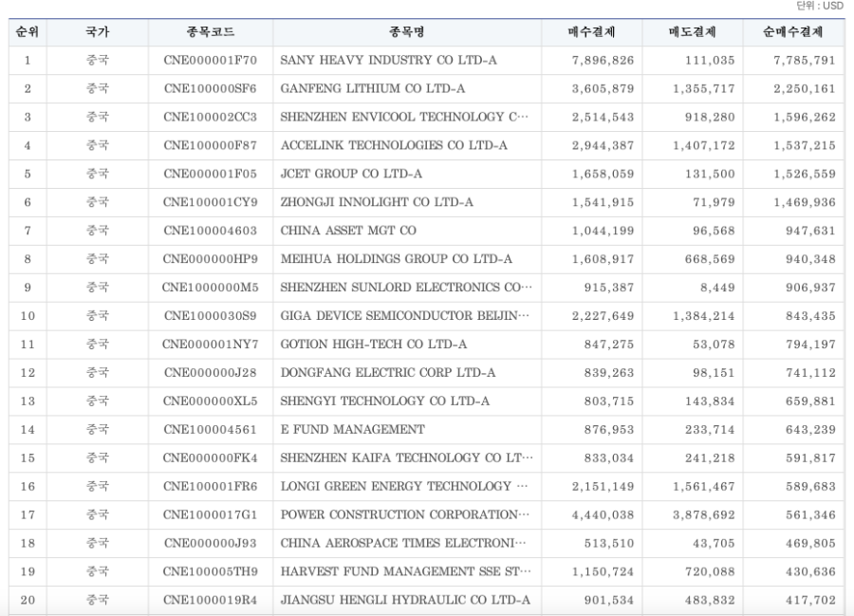This screenshot has height=616, width=854.
Task: Select GIGA DEVICE SEMICONDUCTOR stock name
Action: [x=404, y=316]
